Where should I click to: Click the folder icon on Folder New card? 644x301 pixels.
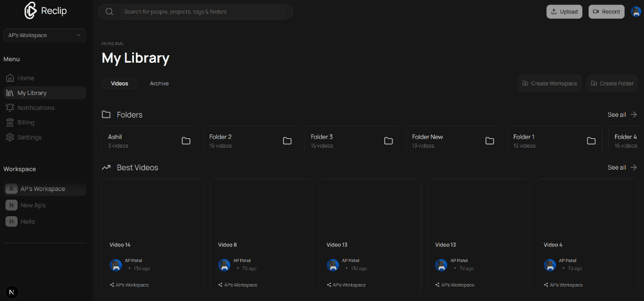pyautogui.click(x=489, y=141)
